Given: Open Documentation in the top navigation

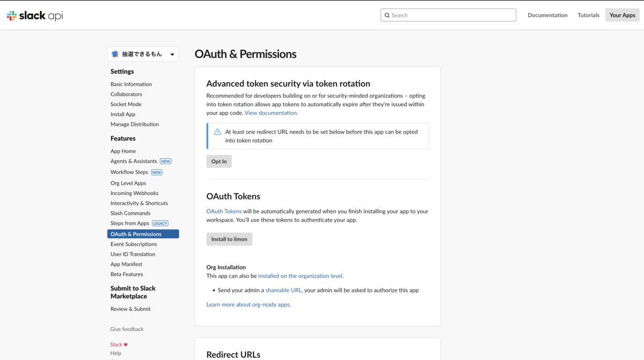Looking at the screenshot, I should pos(547,15).
